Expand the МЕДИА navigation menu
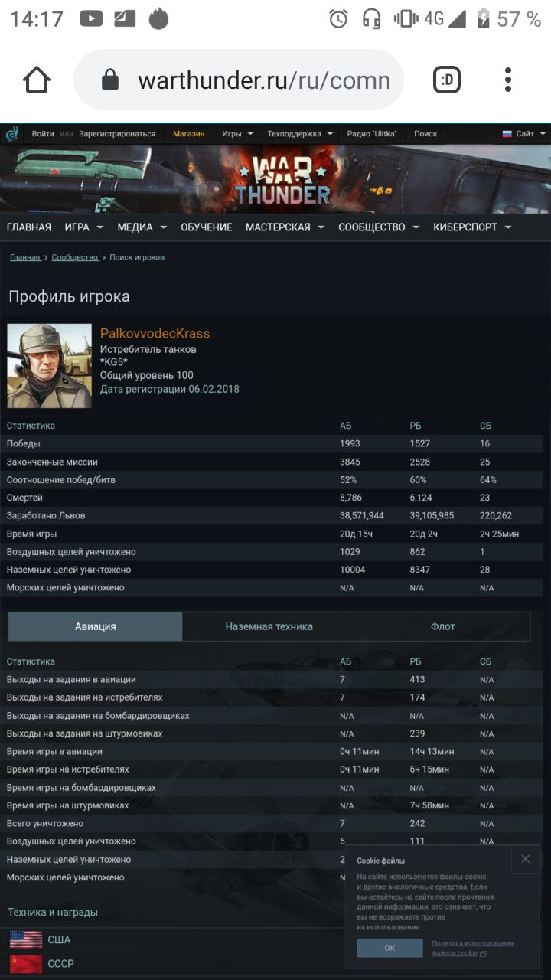This screenshot has height=980, width=551. point(141,227)
